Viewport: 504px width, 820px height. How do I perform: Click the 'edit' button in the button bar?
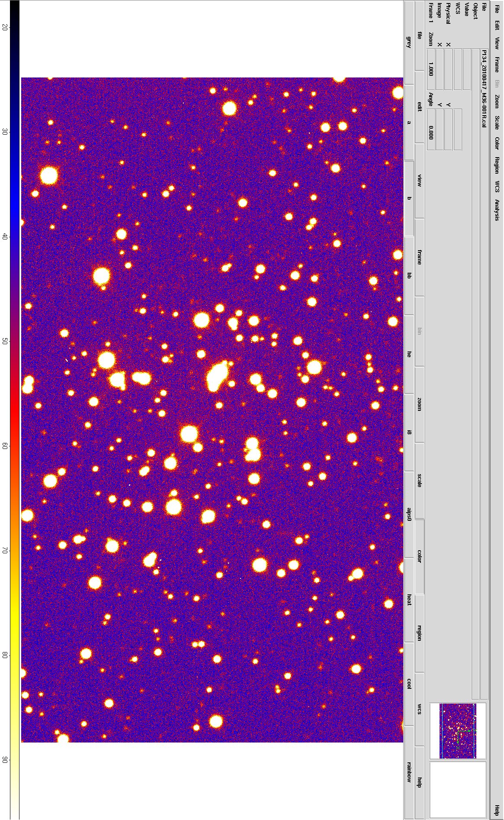tap(420, 107)
